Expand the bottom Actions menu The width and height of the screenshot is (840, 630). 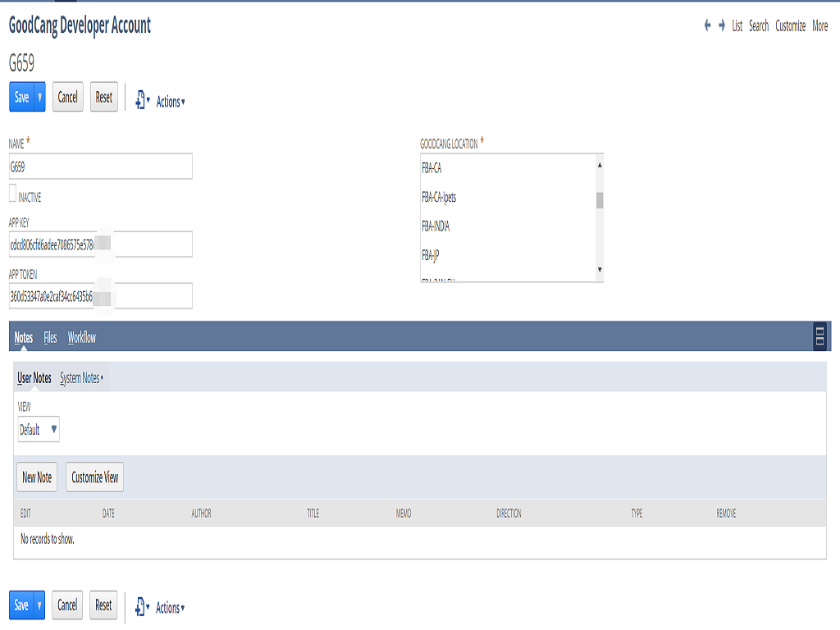click(x=170, y=608)
